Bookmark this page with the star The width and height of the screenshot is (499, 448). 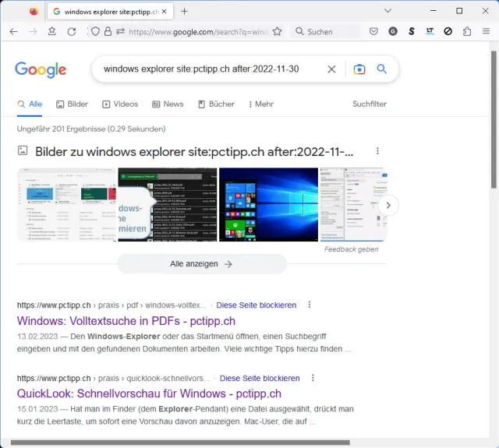coord(278,31)
